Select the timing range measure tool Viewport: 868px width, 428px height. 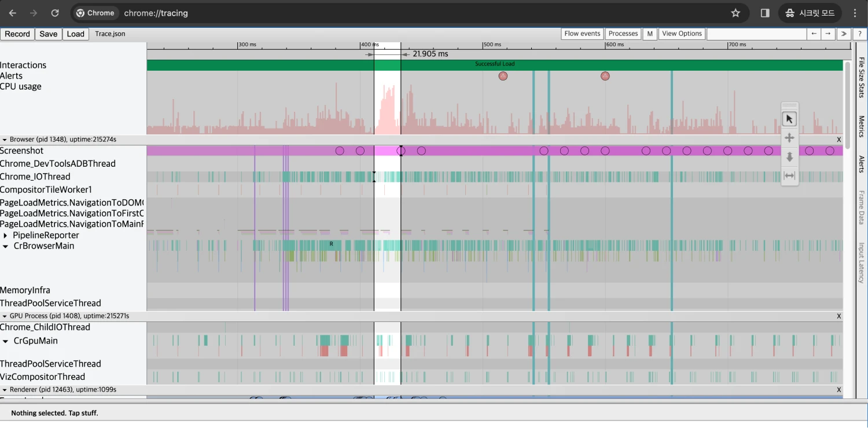pyautogui.click(x=789, y=175)
